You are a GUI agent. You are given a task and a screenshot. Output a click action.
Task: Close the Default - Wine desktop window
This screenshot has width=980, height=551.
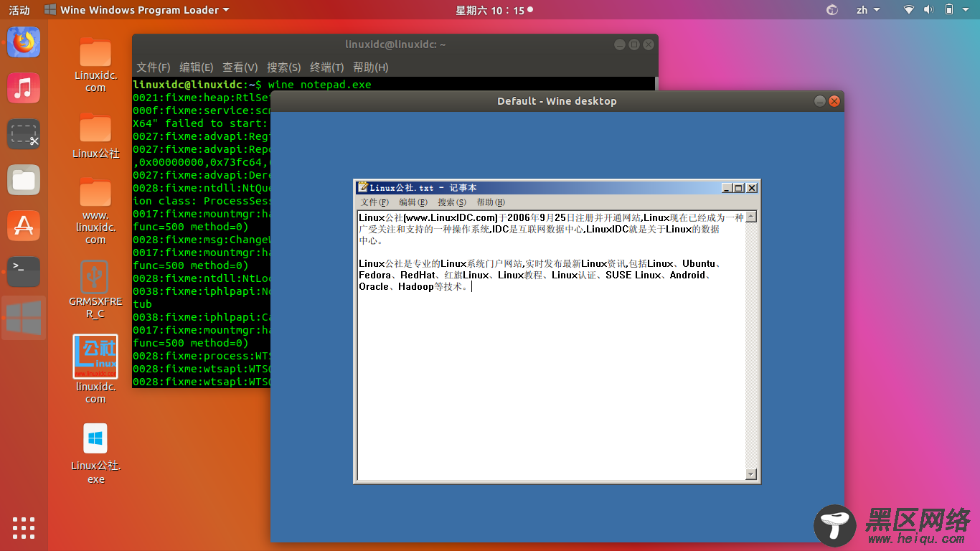pyautogui.click(x=834, y=101)
